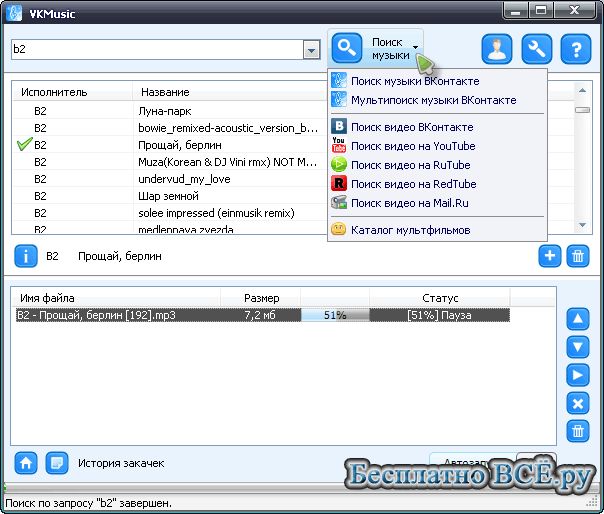The image size is (604, 514).
Task: Open help with the question mark icon
Action: tap(576, 49)
